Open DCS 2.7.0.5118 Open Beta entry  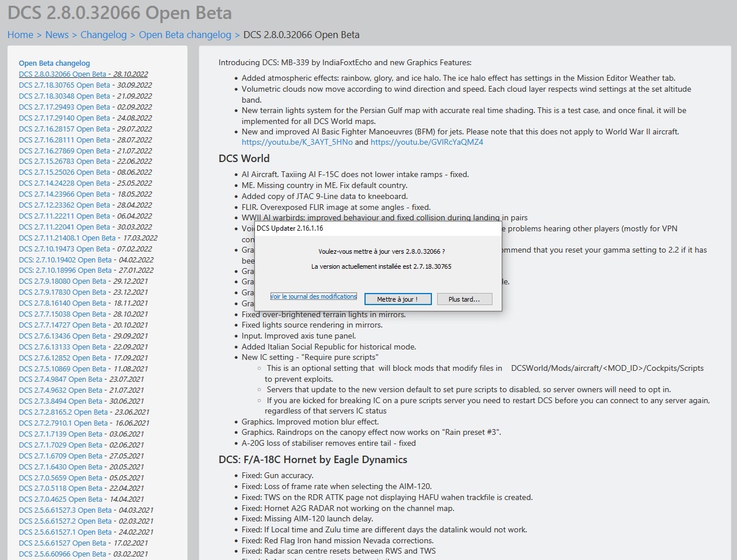[x=61, y=488]
